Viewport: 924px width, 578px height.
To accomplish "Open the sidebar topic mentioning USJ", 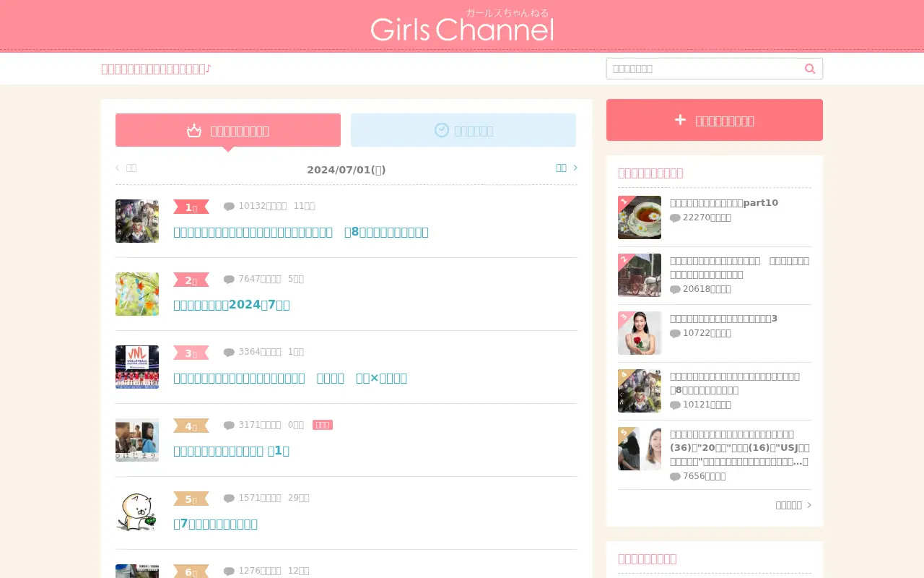I will tap(739, 447).
